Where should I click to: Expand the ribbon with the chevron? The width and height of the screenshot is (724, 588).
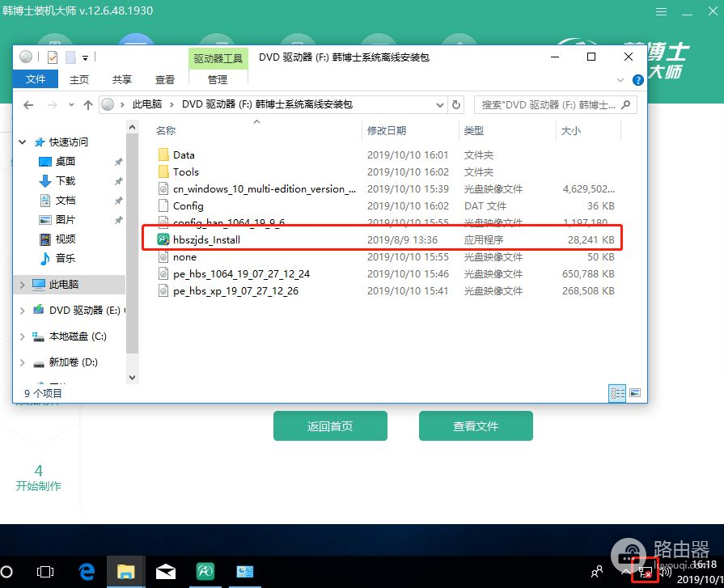point(620,80)
